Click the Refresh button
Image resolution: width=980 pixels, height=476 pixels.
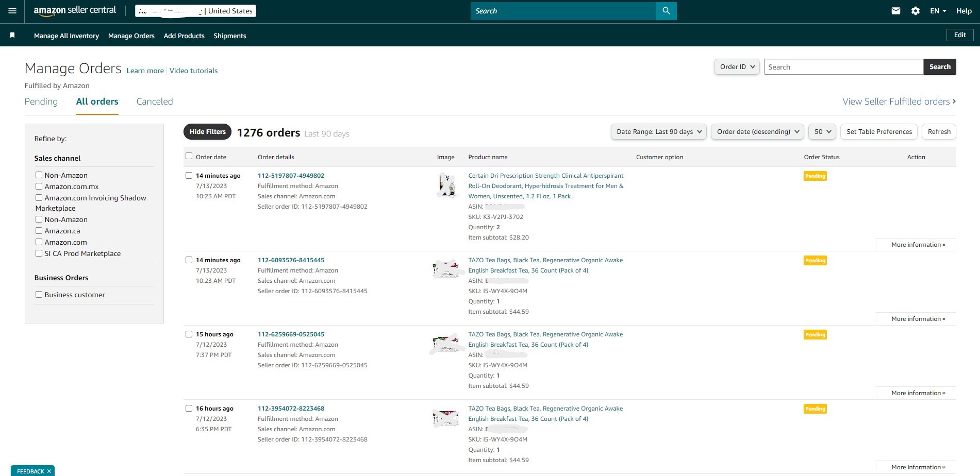click(x=939, y=131)
